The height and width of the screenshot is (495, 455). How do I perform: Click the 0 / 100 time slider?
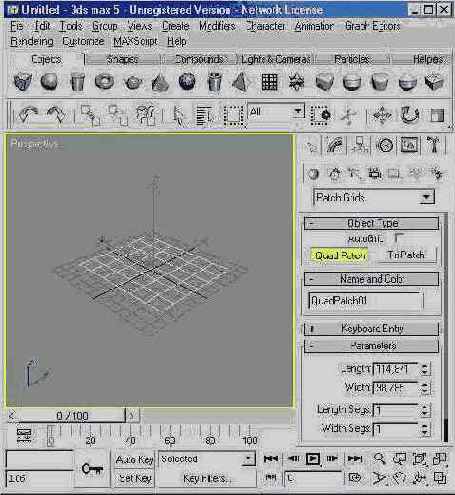72,416
